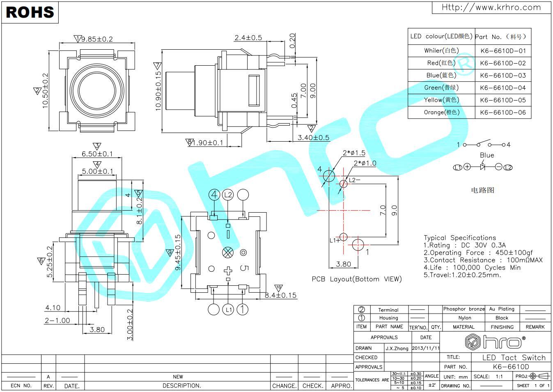Select the 8.4±0.15 dimension
This screenshot has width=553, height=392.
pyautogui.click(x=280, y=295)
